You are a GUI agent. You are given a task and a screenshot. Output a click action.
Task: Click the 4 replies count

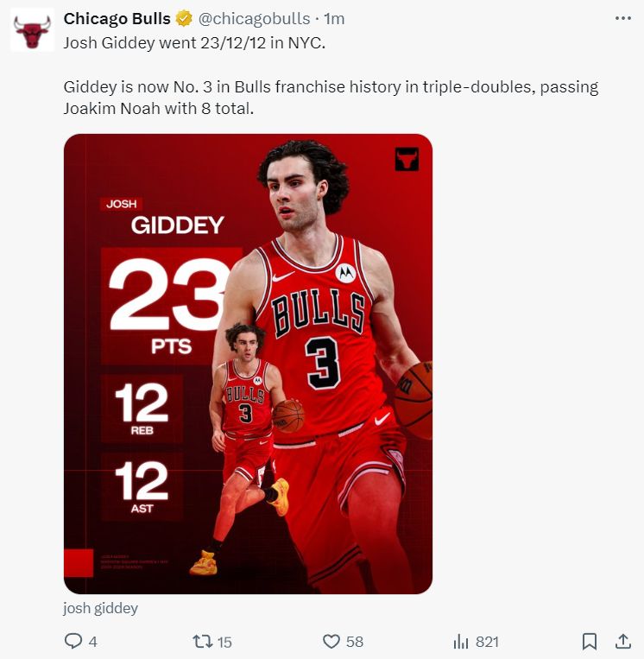click(x=93, y=642)
